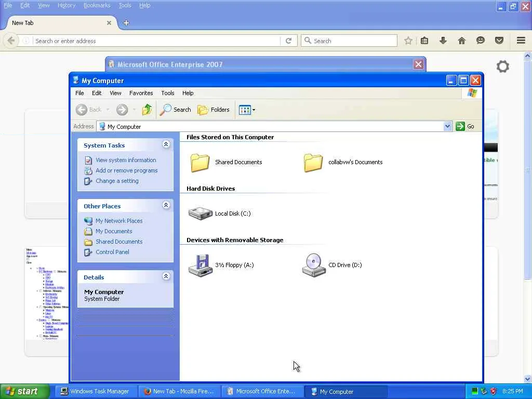
Task: Open the View menu of My Computer
Action: pos(115,93)
